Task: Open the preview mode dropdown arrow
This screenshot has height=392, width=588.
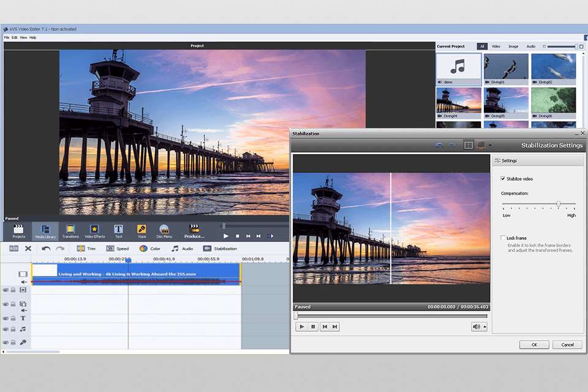Action: [490, 146]
